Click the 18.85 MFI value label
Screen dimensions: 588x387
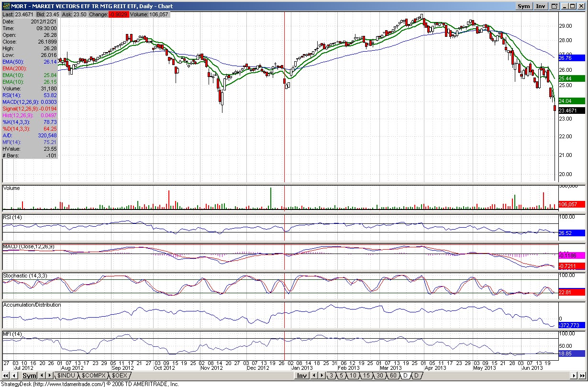tap(571, 353)
